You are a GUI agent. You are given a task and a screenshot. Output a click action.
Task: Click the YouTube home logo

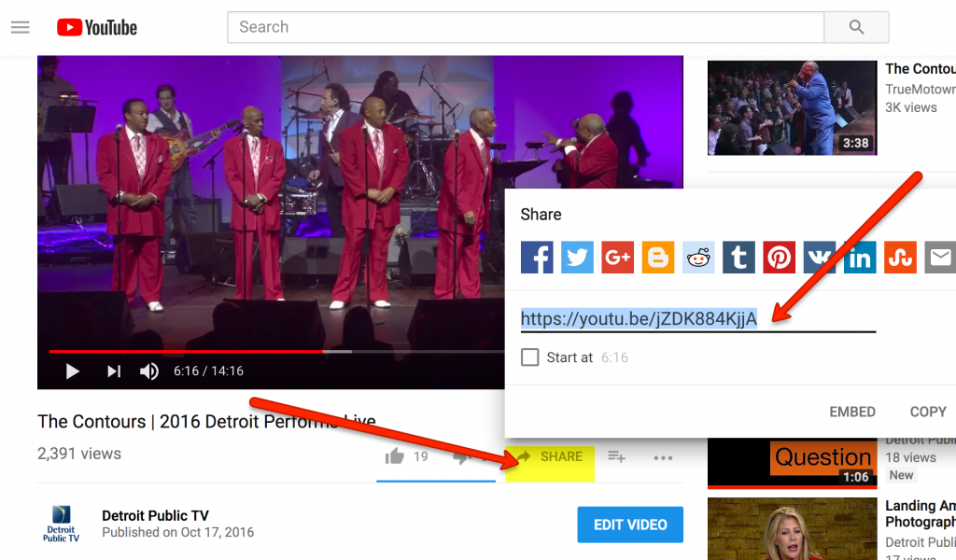tap(97, 27)
